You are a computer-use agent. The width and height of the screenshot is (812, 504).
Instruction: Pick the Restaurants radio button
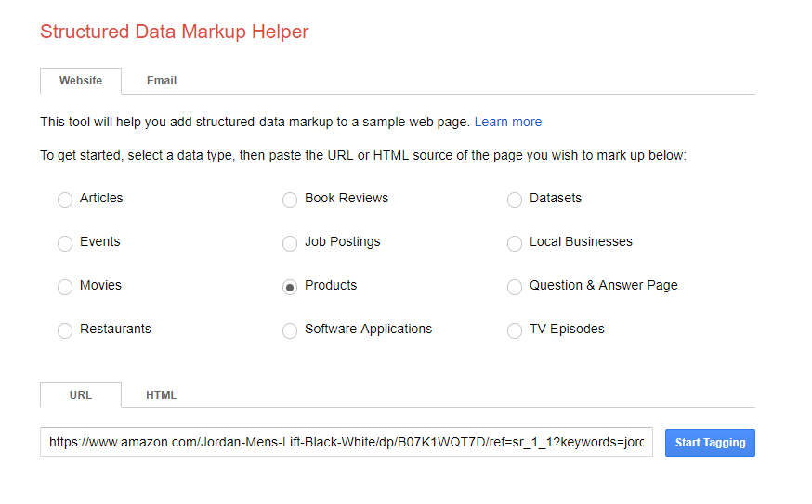65,330
